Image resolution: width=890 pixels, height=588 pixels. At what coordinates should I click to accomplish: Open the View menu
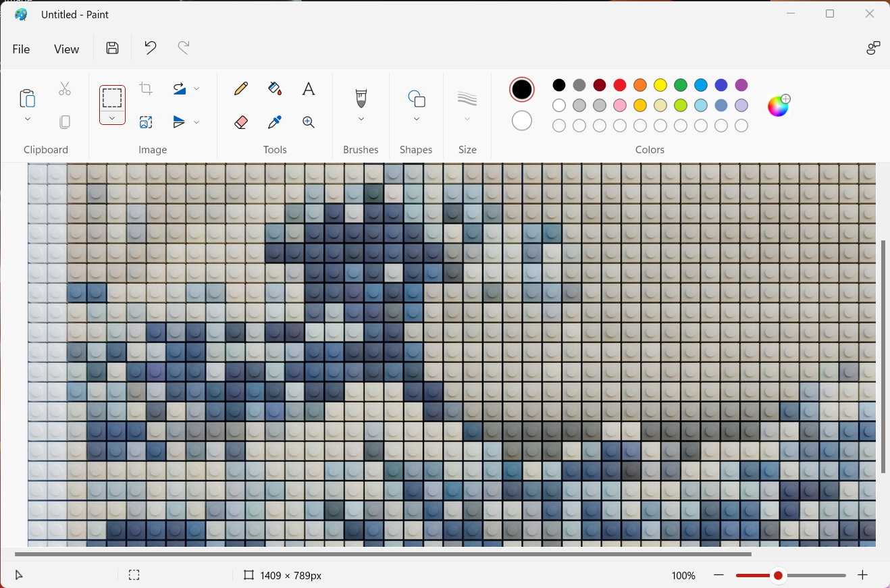[66, 49]
